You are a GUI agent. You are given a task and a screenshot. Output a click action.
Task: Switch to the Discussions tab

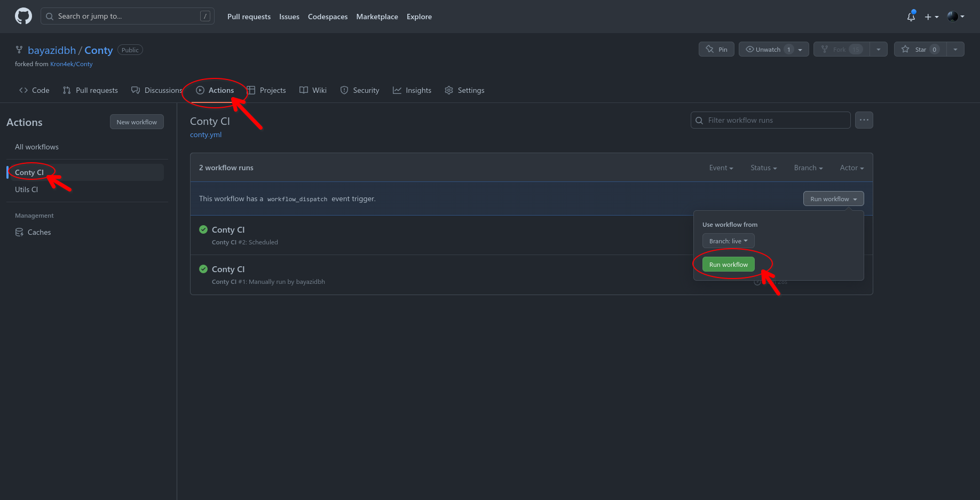point(157,90)
